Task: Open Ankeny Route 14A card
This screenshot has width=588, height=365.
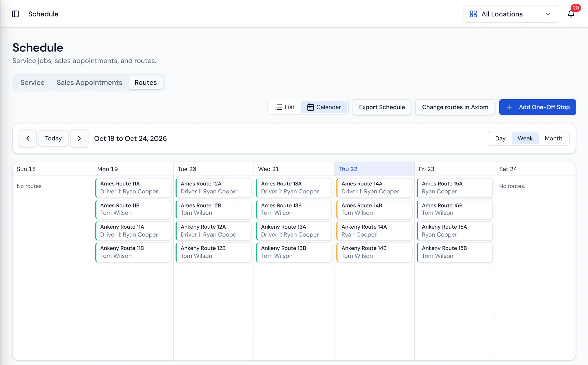Action: click(x=375, y=231)
